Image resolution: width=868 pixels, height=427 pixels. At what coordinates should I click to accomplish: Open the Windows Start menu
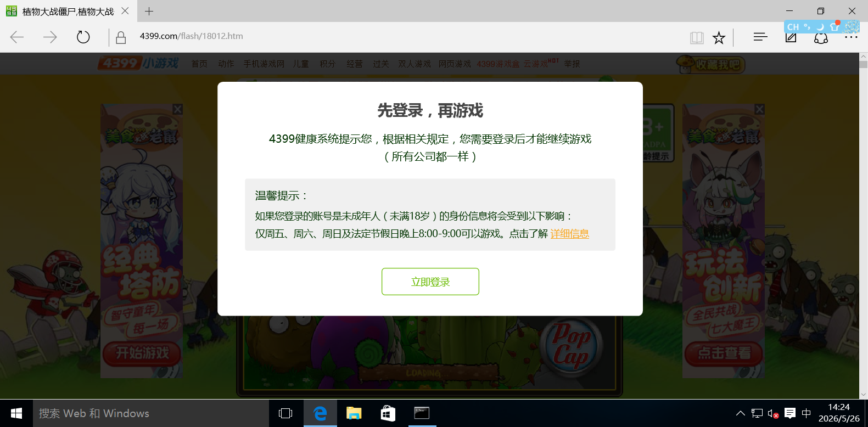click(16, 413)
